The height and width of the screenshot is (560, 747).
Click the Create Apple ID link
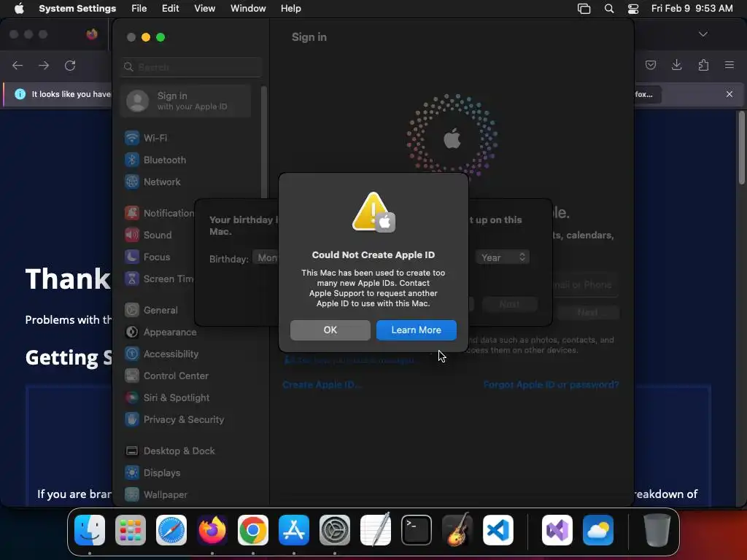(322, 385)
